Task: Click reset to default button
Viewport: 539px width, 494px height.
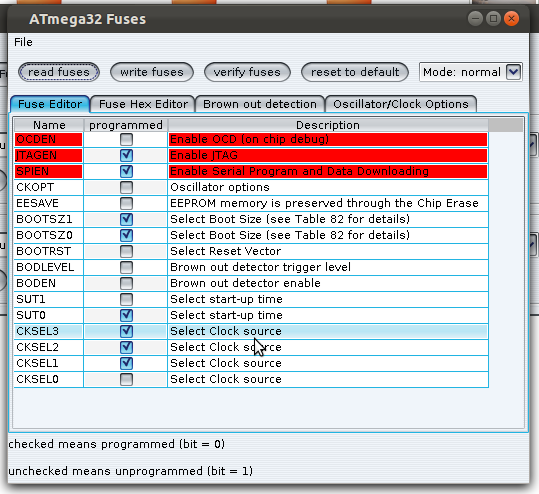Action: pos(355,72)
